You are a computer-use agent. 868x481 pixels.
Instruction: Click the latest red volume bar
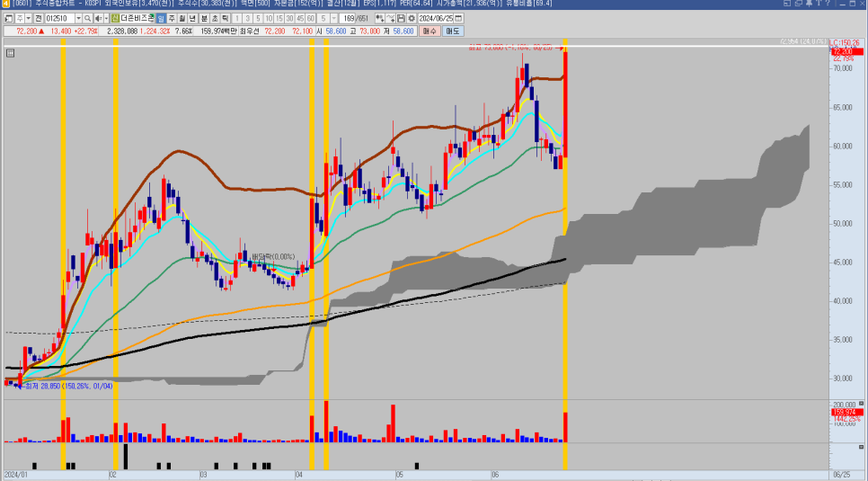coord(565,427)
